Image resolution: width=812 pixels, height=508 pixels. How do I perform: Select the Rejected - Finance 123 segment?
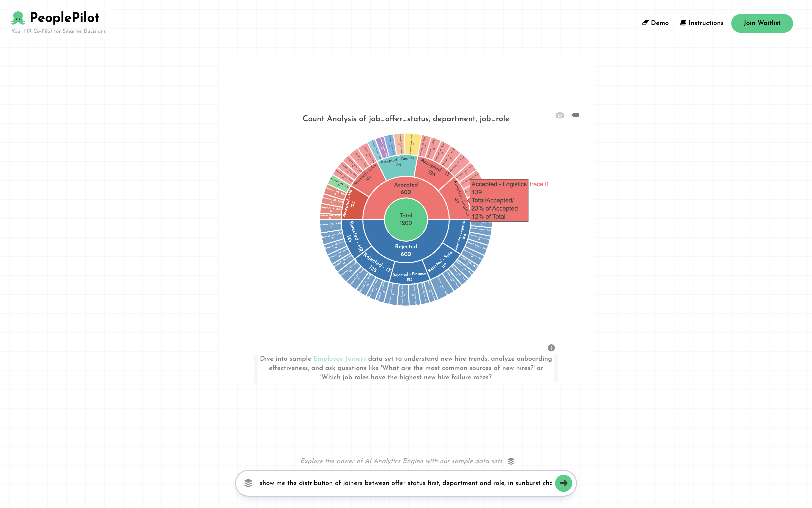pos(409,277)
